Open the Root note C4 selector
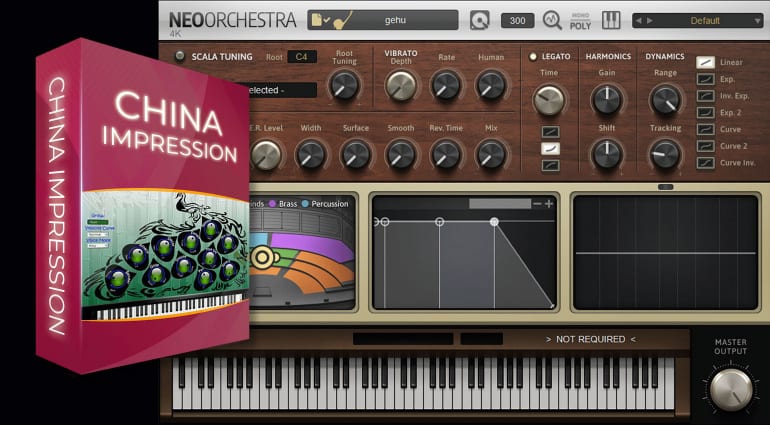The image size is (770, 425). pos(302,57)
